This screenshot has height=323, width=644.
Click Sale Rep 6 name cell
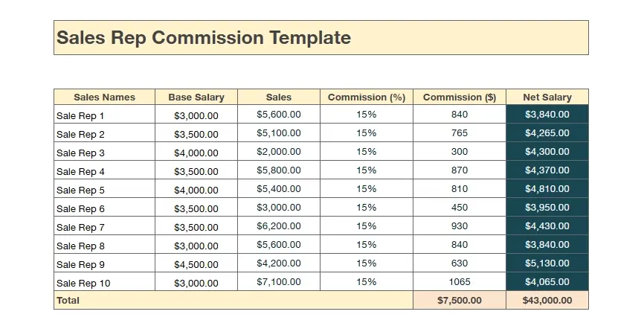click(104, 208)
